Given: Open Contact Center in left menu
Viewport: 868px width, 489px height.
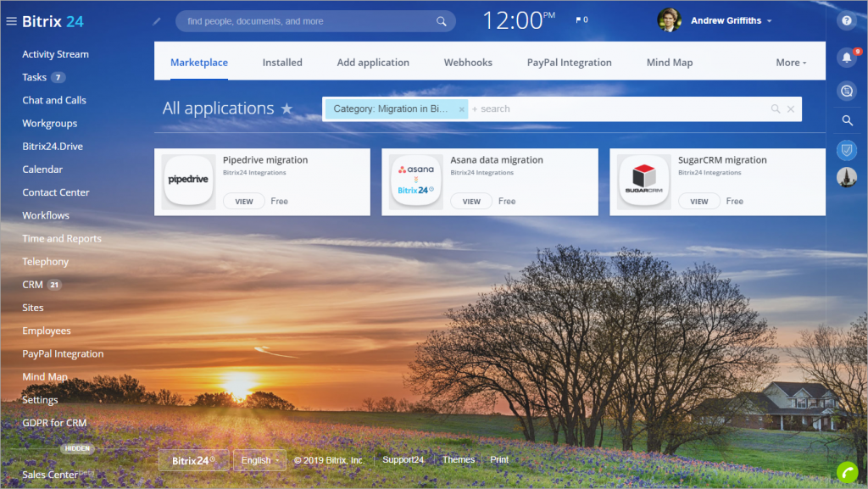Looking at the screenshot, I should 55,192.
